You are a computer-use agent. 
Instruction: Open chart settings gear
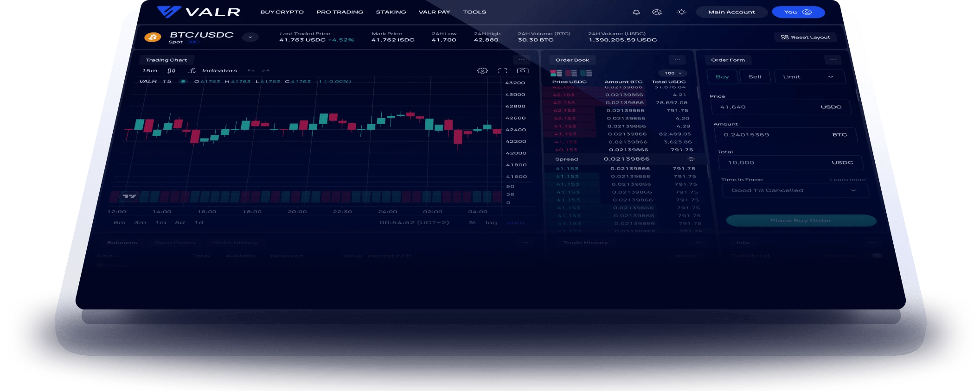coord(482,71)
